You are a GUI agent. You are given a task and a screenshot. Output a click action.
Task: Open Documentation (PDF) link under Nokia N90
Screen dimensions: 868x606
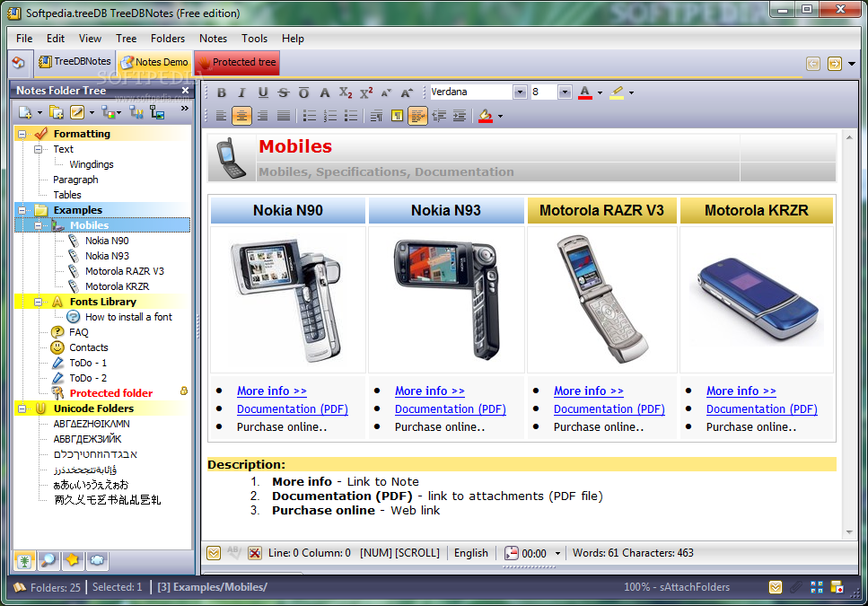293,409
